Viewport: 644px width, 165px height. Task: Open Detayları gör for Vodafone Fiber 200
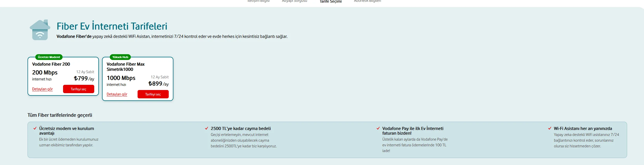tap(42, 89)
